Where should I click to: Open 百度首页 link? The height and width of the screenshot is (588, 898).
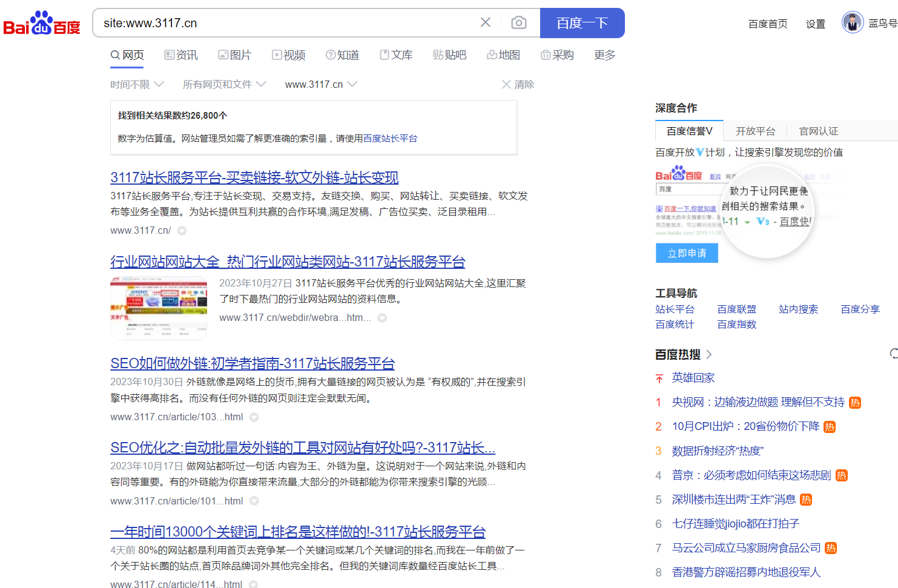[x=768, y=24]
